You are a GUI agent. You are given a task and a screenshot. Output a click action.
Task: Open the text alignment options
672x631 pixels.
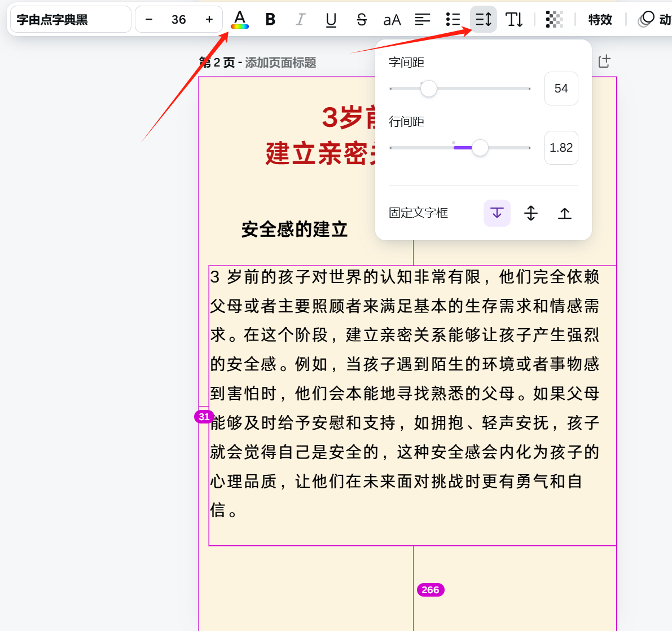coord(422,19)
